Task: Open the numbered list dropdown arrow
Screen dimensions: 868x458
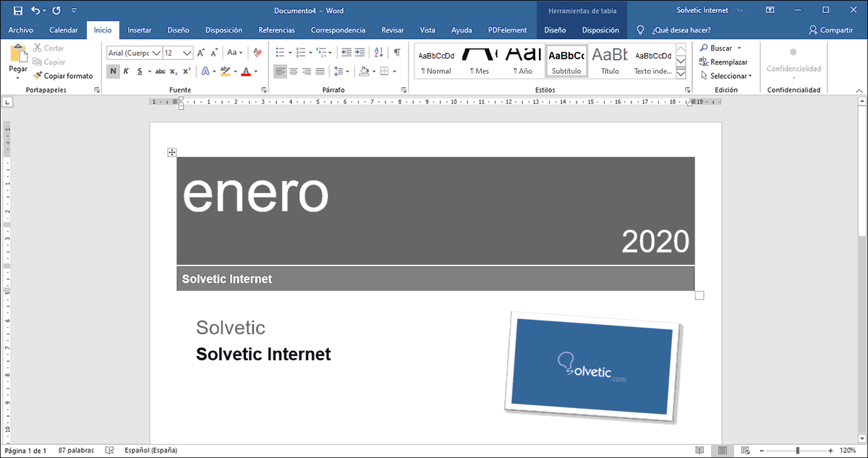Action: (310, 53)
